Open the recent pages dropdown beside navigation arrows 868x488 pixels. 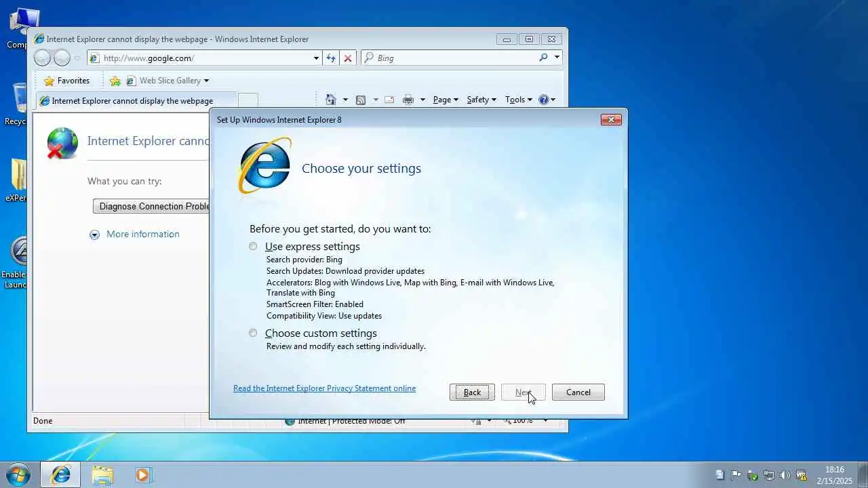coord(77,58)
